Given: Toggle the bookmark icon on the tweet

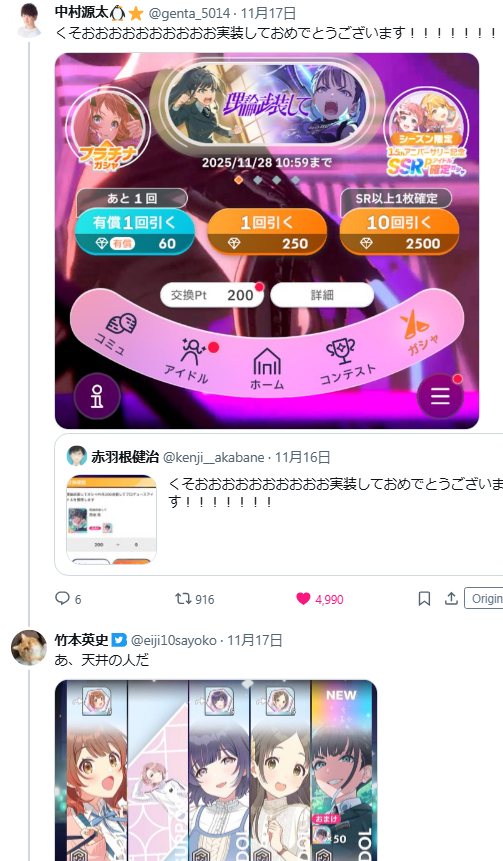Looking at the screenshot, I should pyautogui.click(x=424, y=599).
